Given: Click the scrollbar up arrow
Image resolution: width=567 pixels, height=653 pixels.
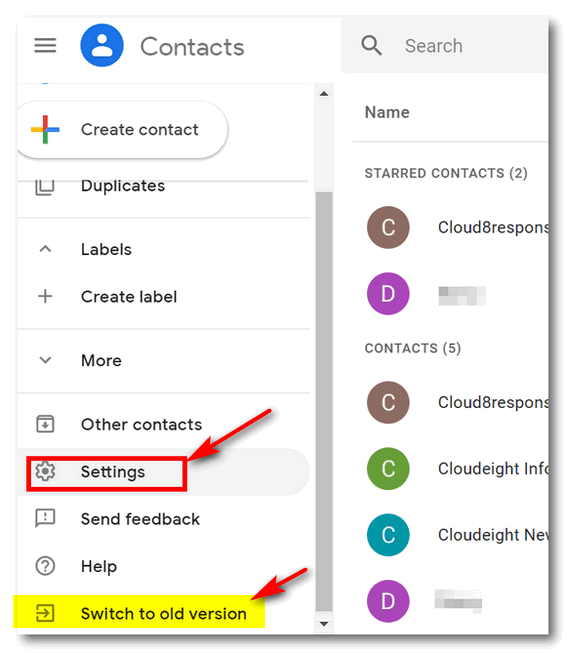Looking at the screenshot, I should [324, 94].
